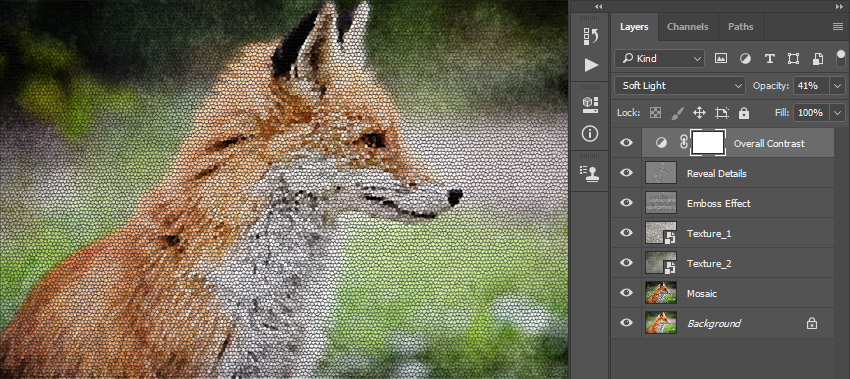Select the layer named Texture_1
The image size is (850, 379).
(709, 234)
